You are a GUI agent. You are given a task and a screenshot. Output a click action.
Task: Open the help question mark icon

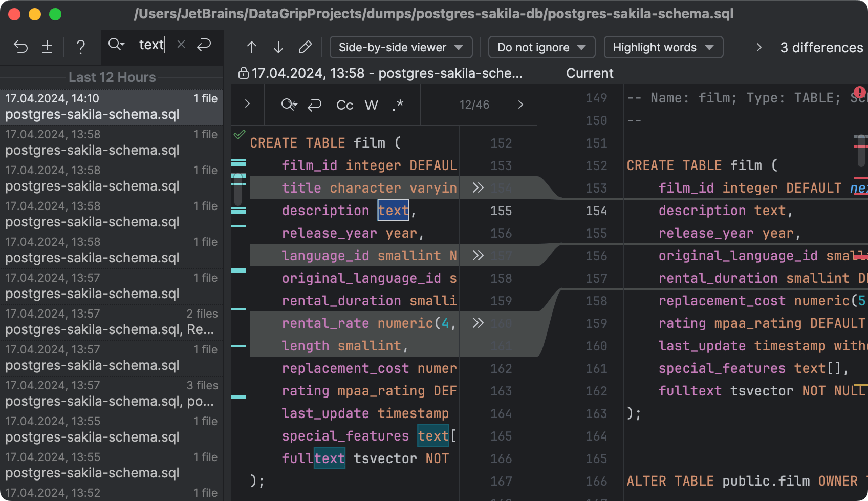(80, 47)
